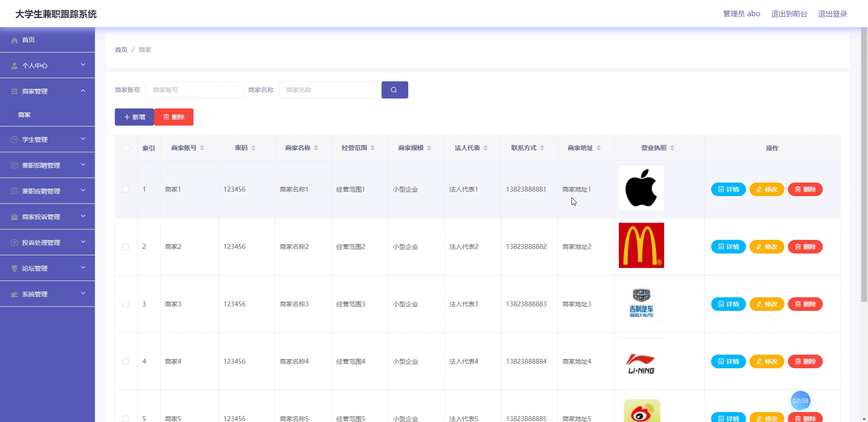Image resolution: width=868 pixels, height=422 pixels.
Task: Expand the 论坛管理 chevron
Action: [x=83, y=267]
